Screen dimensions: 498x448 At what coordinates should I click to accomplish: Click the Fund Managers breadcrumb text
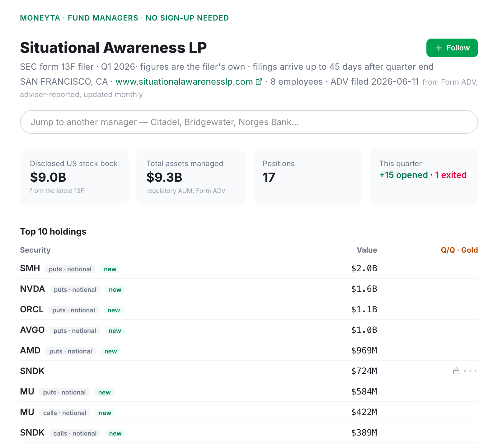103,18
